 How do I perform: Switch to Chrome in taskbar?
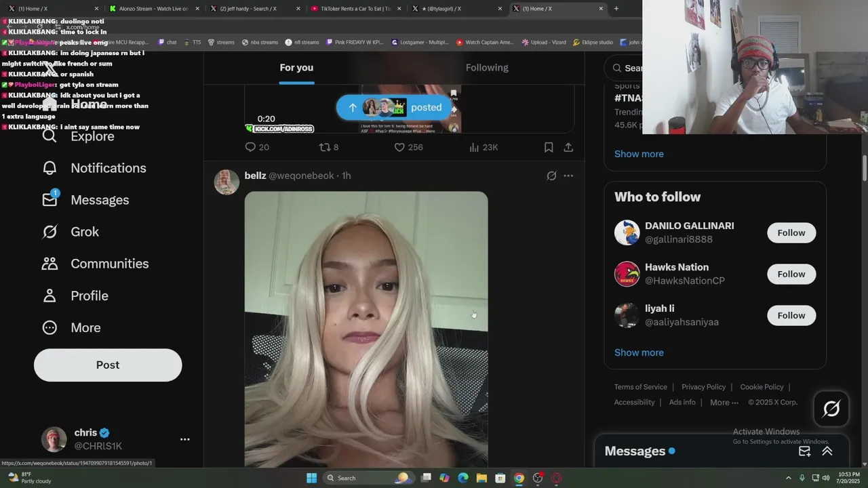click(519, 478)
